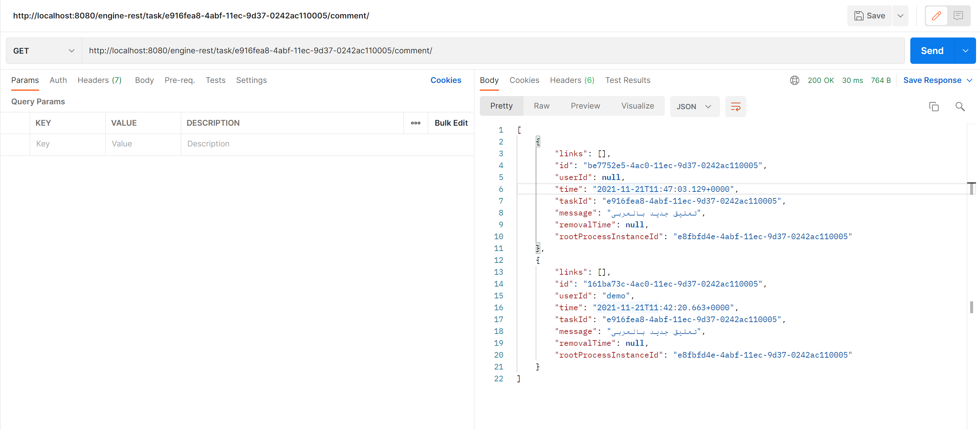
Task: Open the Test Results tab
Action: point(628,80)
